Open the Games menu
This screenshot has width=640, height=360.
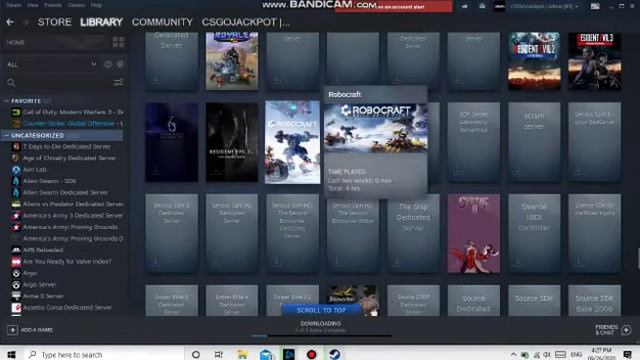(76, 5)
